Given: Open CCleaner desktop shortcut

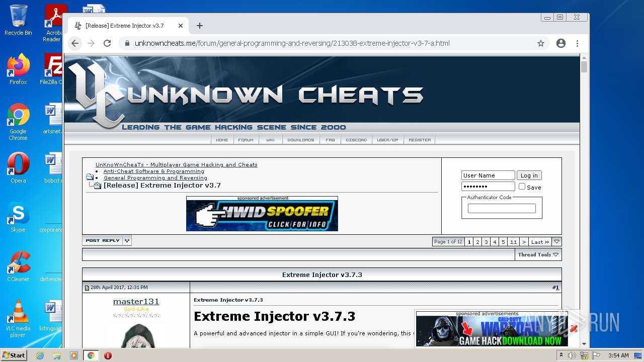Looking at the screenshot, I should 18,266.
